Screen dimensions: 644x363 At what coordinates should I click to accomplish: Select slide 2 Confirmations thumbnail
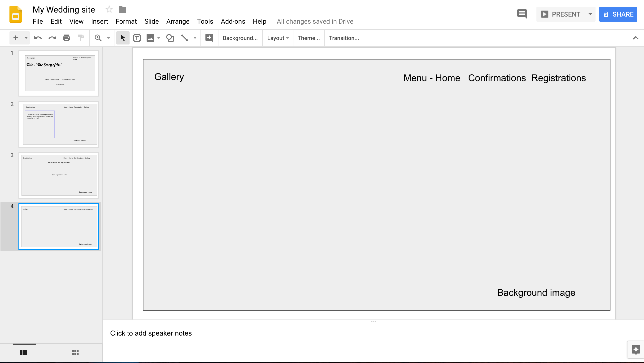tap(59, 124)
